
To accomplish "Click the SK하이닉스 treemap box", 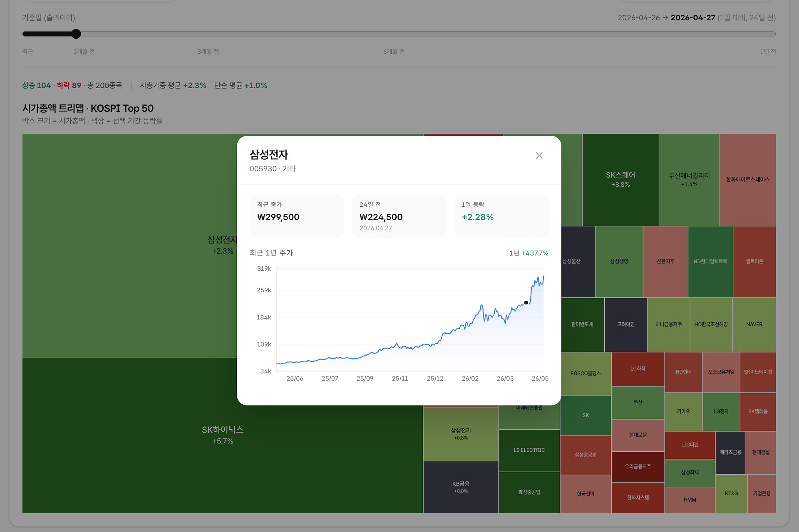I will coord(223,435).
